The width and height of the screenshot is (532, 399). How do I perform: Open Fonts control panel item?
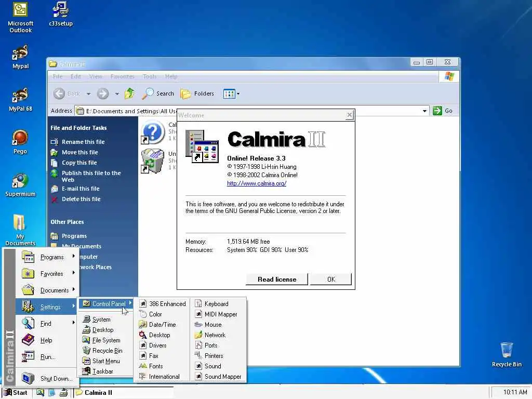click(x=163, y=366)
